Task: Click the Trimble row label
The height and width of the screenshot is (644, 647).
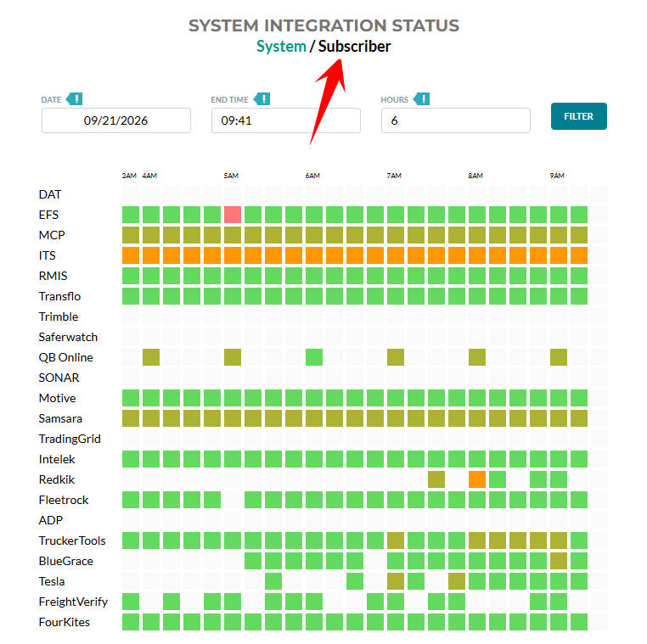Action: pos(59,316)
